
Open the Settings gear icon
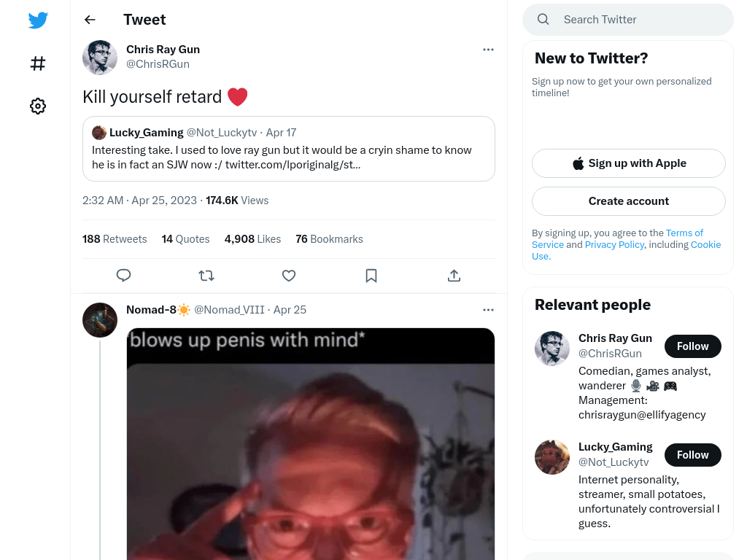coord(38,106)
